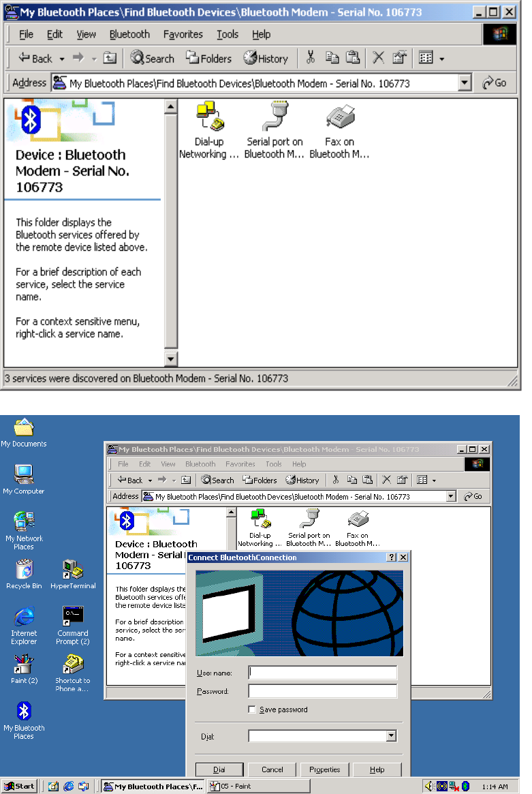Click Copy icon in top window toolbar
532x794 pixels.
(332, 58)
